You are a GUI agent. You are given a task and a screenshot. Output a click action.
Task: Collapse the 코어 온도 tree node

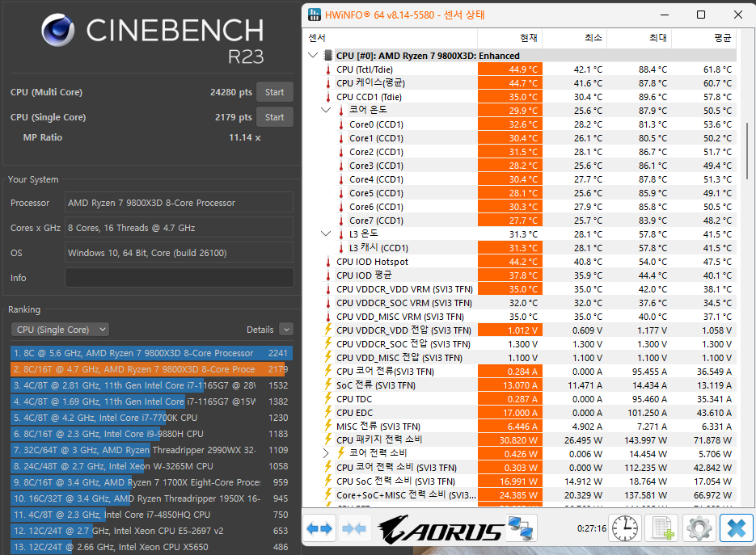(326, 110)
